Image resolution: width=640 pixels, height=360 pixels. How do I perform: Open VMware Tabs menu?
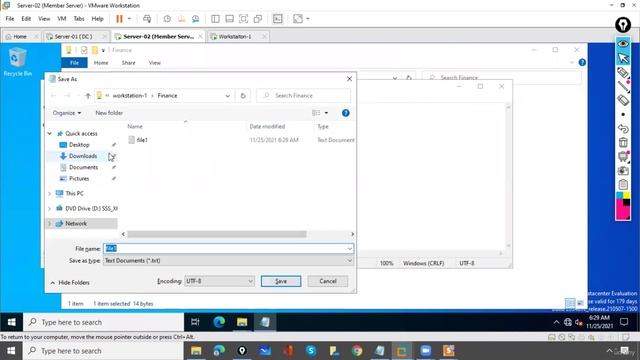pos(79,19)
